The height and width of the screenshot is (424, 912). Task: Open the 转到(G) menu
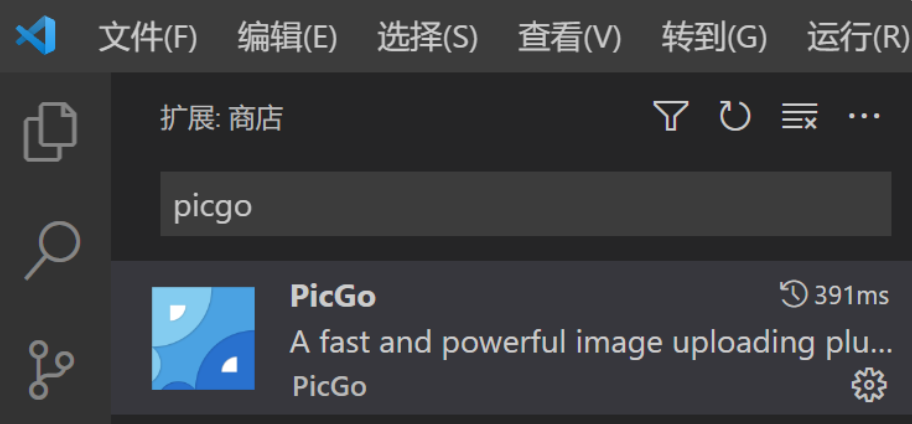click(x=714, y=38)
